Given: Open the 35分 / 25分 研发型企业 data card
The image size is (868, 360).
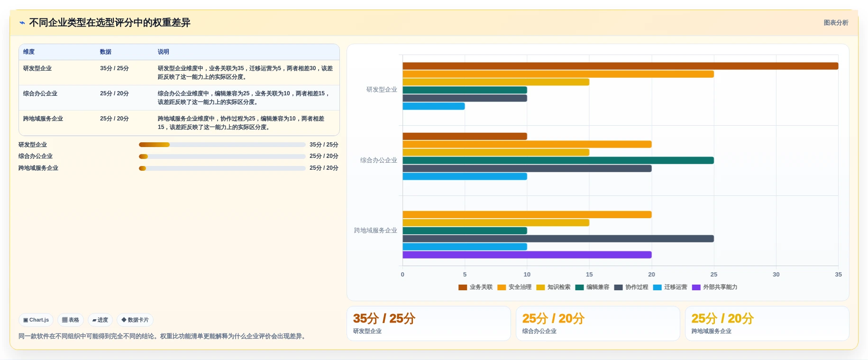Looking at the screenshot, I should click(x=429, y=323).
